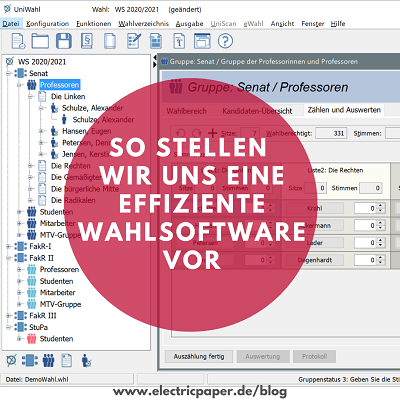Viewport: 400px width, 400px height.
Task: Open the Ausgabe menu
Action: (189, 24)
